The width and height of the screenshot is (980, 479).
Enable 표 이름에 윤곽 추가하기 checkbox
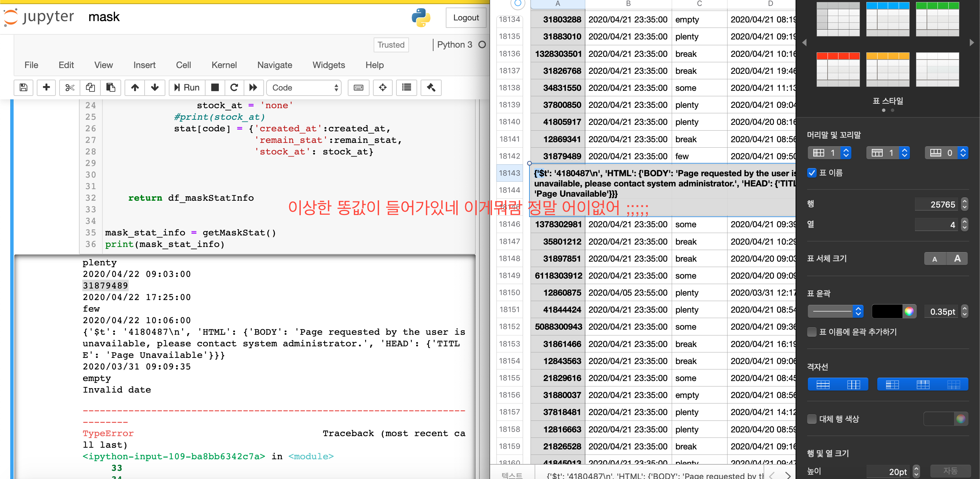coord(812,332)
